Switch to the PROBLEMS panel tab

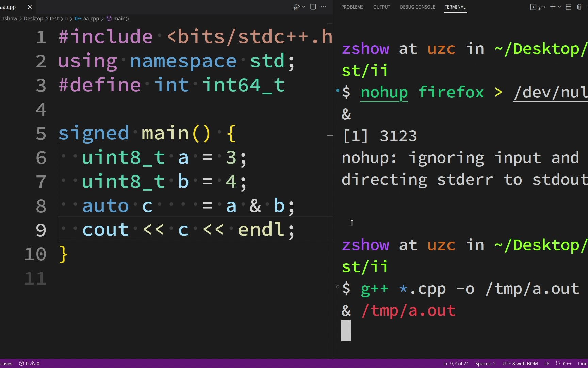pyautogui.click(x=352, y=7)
